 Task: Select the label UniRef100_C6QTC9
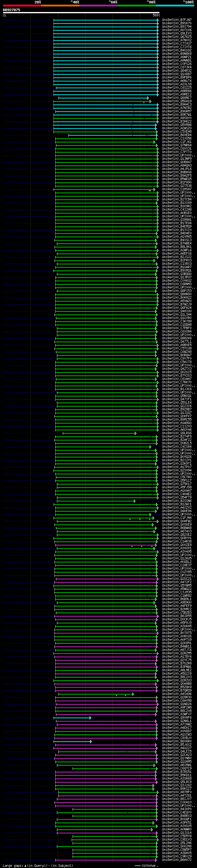[x=176, y=768]
